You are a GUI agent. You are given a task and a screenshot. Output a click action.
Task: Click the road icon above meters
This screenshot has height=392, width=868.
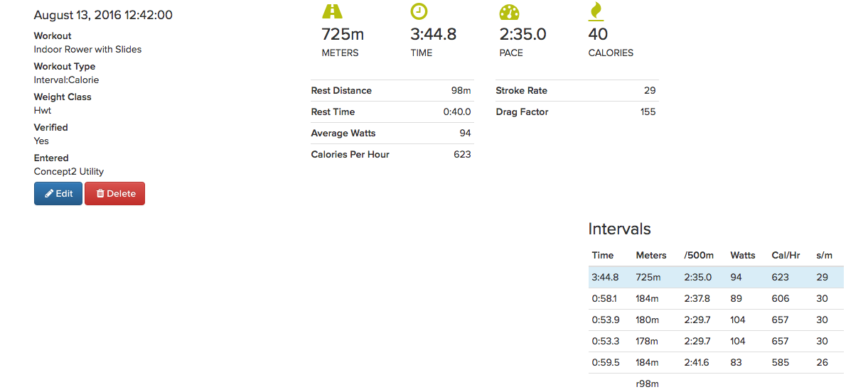click(x=332, y=11)
